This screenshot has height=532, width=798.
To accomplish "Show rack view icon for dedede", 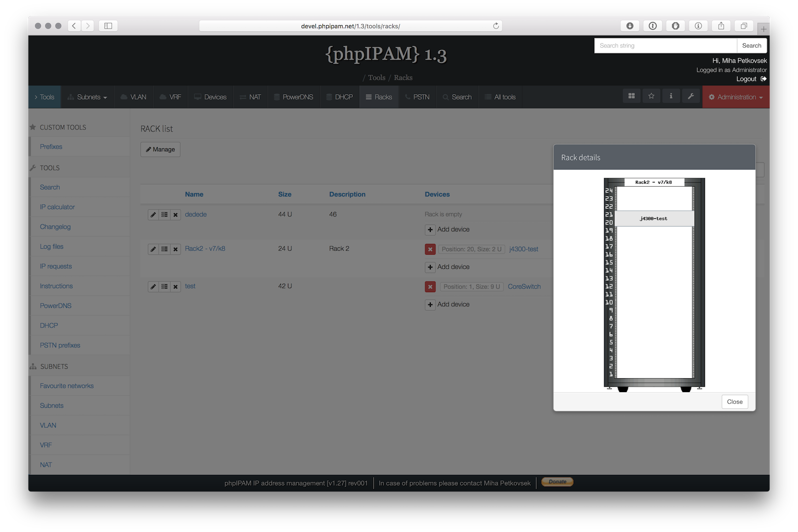I will pos(165,215).
